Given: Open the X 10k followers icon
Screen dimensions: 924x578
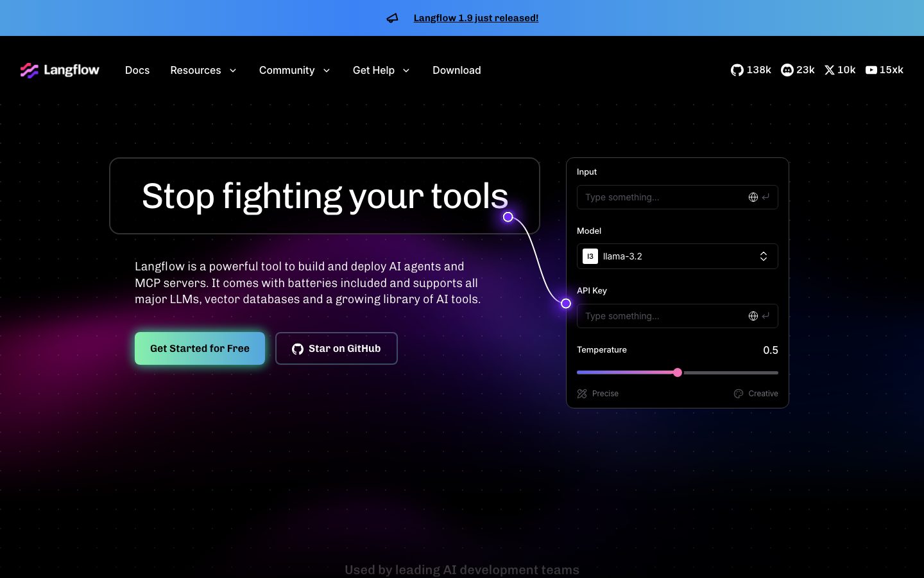Looking at the screenshot, I should coord(829,70).
